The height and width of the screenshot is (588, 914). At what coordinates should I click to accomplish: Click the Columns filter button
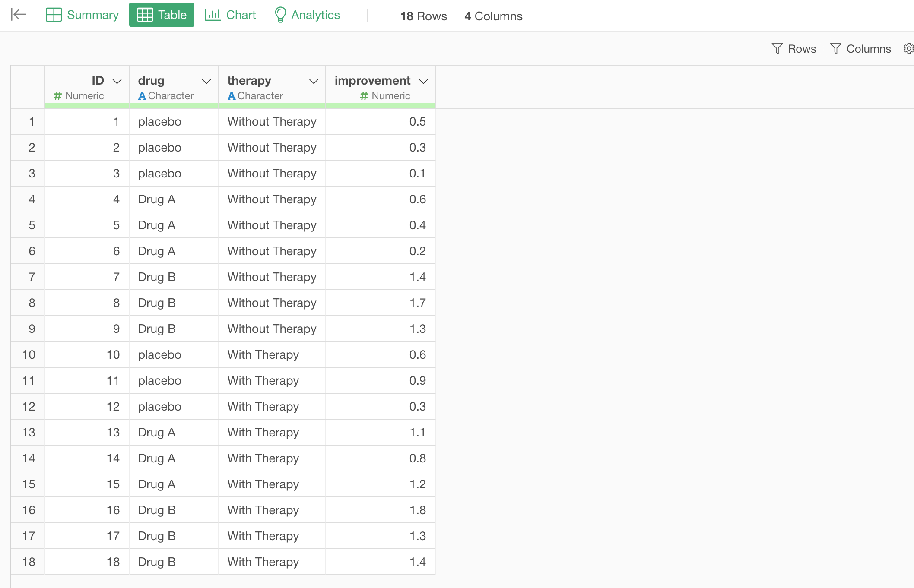pos(860,49)
